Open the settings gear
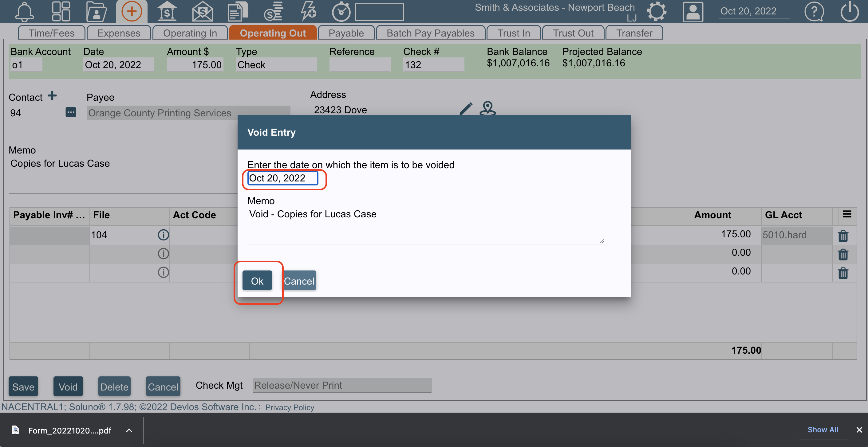The height and width of the screenshot is (447, 868). point(657,11)
